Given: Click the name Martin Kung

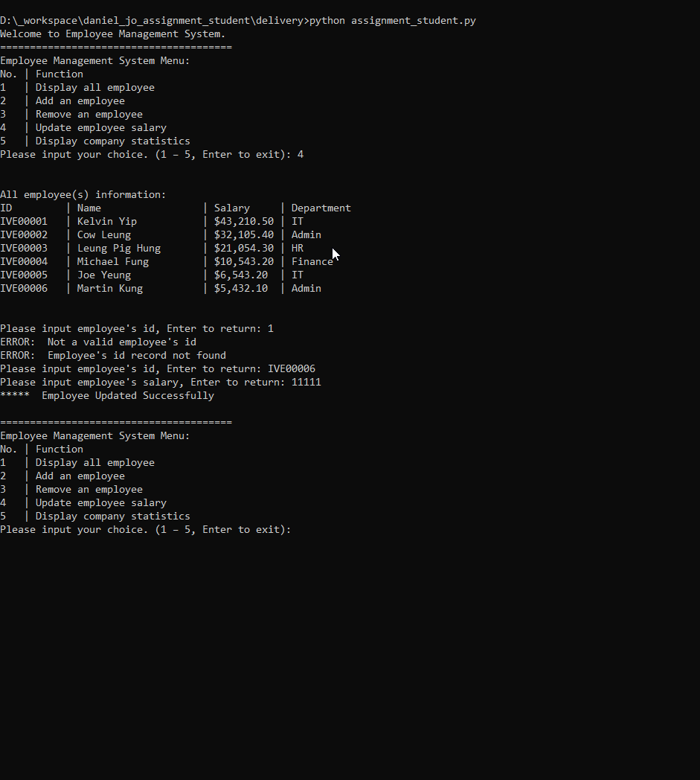Looking at the screenshot, I should click(x=110, y=288).
